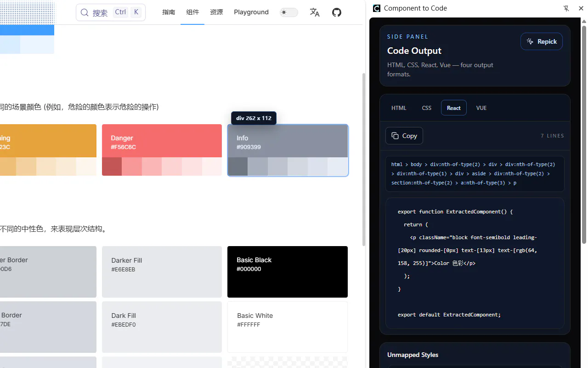Switch to the CSS output tab
Screen dimensions: 588x368
pos(427,108)
